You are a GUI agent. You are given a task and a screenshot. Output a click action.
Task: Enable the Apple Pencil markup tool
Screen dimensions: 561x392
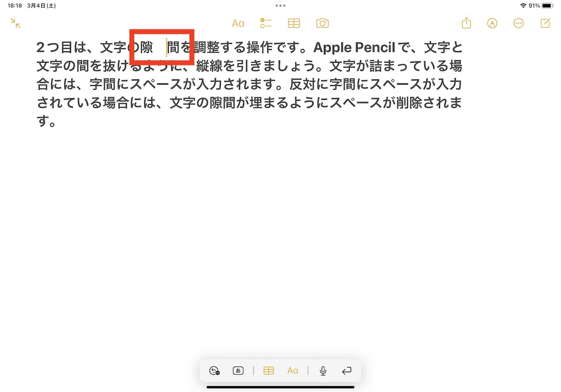pos(492,23)
